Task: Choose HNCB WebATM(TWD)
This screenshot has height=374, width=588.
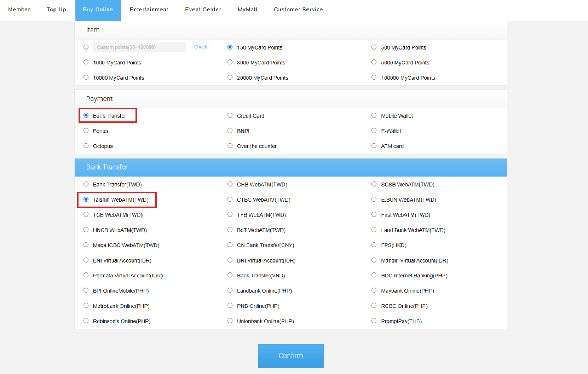Action: pos(86,230)
